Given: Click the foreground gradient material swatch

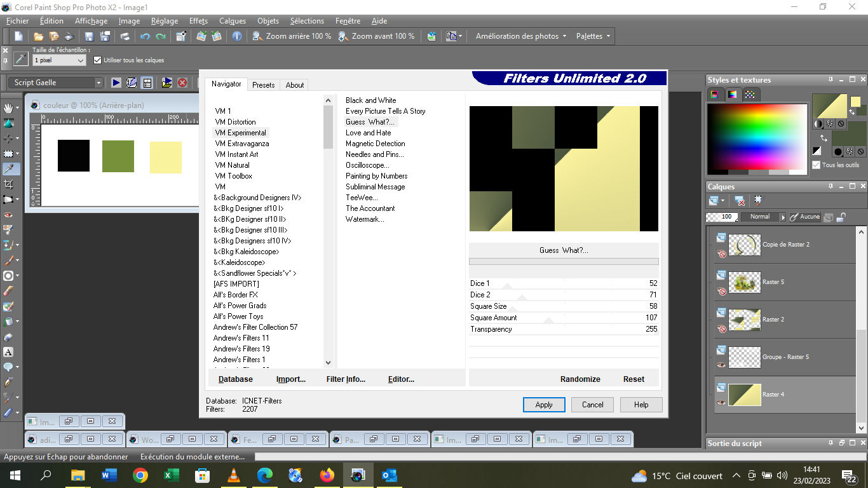Looking at the screenshot, I should 830,106.
